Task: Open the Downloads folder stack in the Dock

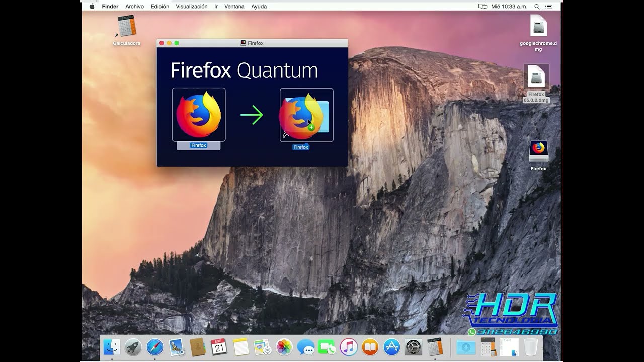Action: coord(466,347)
